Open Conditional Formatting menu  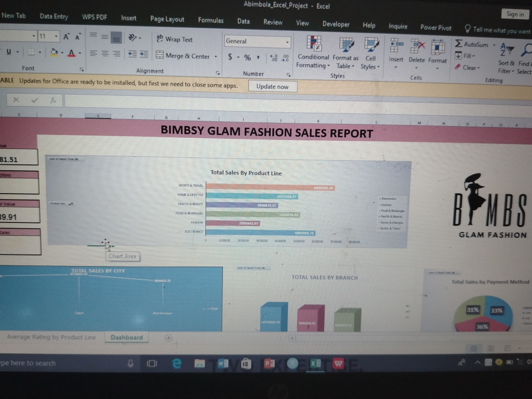(313, 52)
